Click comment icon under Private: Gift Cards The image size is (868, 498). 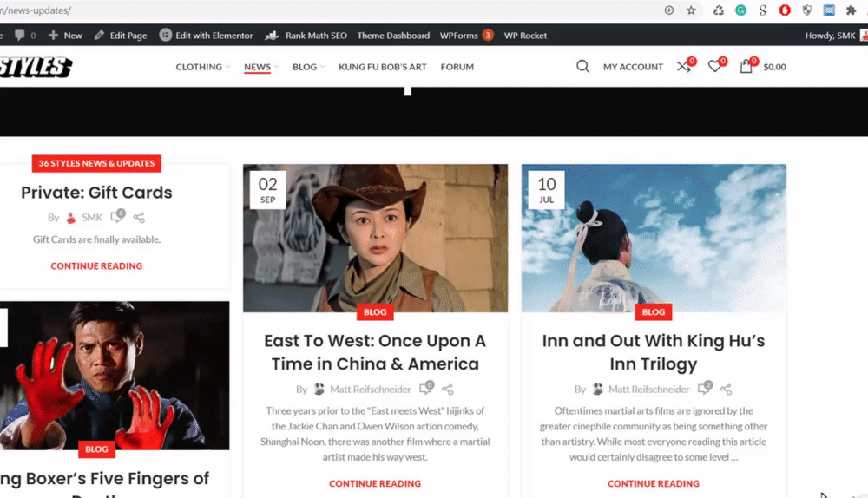coord(117,216)
